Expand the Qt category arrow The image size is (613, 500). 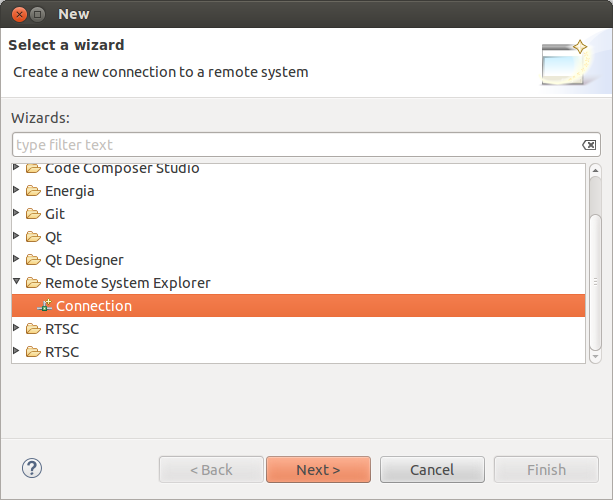coord(17,236)
